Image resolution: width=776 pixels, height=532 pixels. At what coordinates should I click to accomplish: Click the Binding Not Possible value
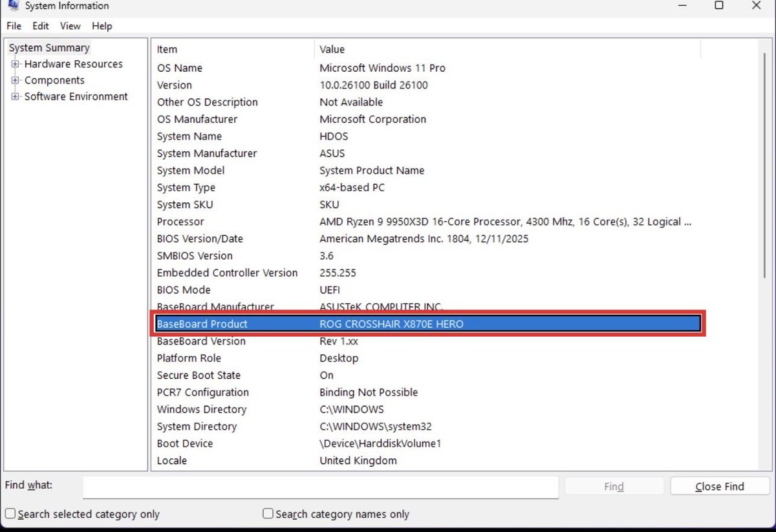(x=369, y=392)
